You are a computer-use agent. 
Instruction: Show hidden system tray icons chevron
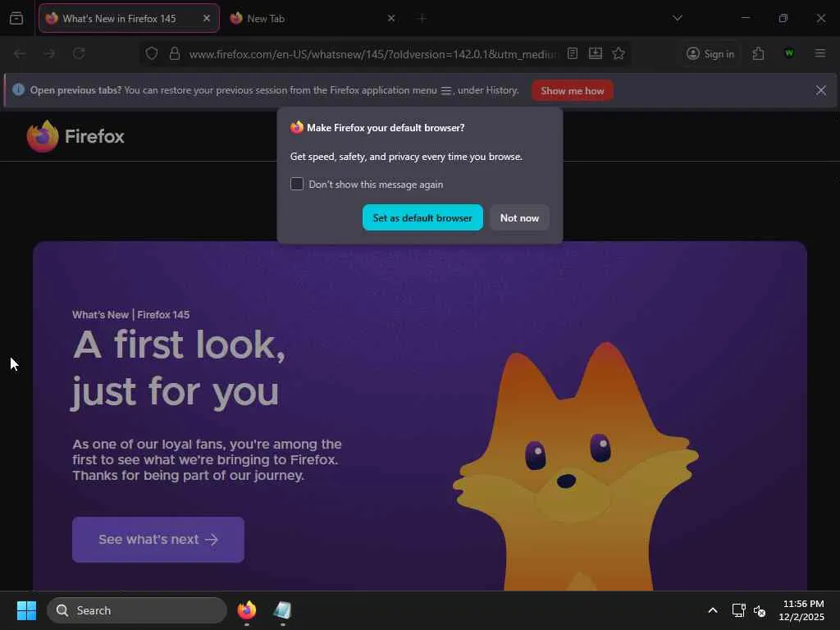point(713,610)
